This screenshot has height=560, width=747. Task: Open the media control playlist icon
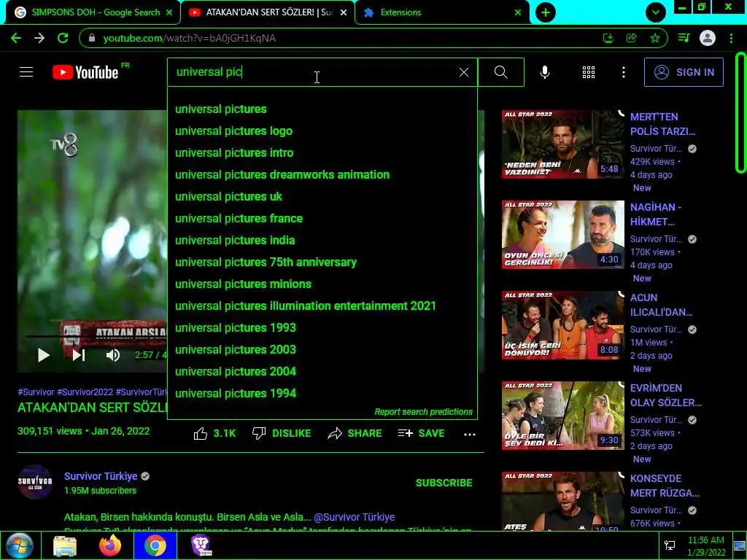pyautogui.click(x=684, y=38)
